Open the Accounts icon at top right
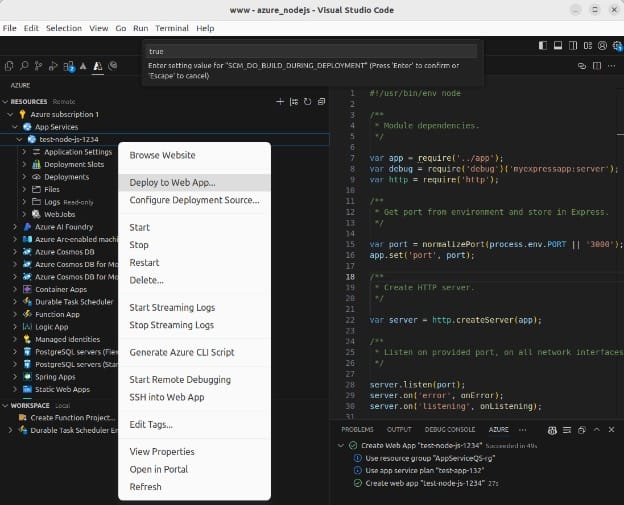The image size is (624, 505). click(x=603, y=46)
